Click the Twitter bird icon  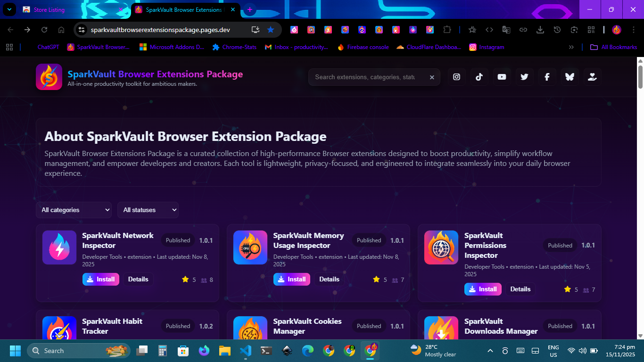tap(524, 77)
